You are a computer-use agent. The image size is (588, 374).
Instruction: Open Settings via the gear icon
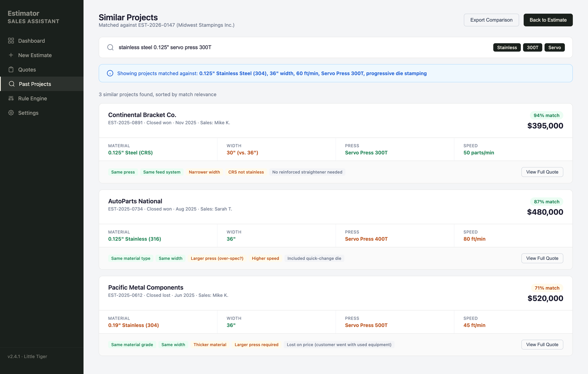pyautogui.click(x=11, y=113)
